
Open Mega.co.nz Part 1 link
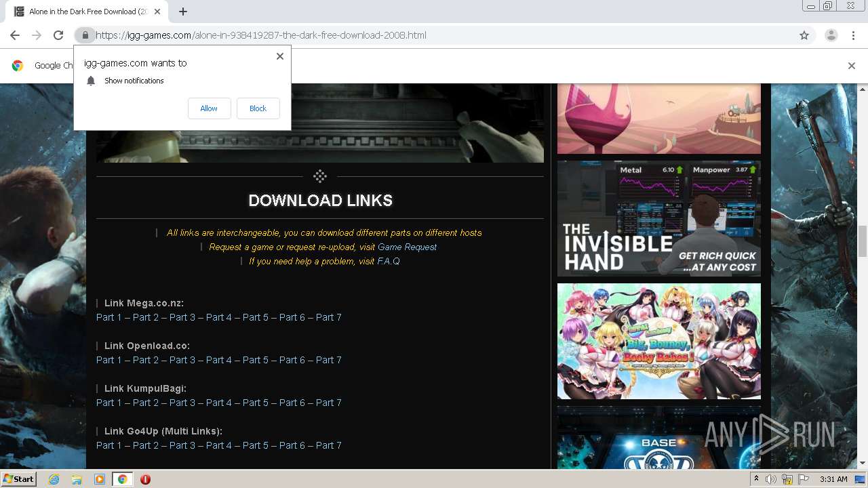pos(109,317)
